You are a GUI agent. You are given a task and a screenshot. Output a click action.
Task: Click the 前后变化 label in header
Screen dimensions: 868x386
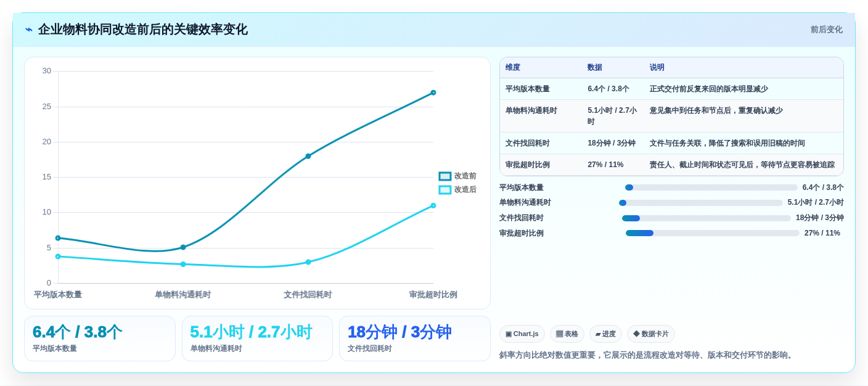coord(826,30)
